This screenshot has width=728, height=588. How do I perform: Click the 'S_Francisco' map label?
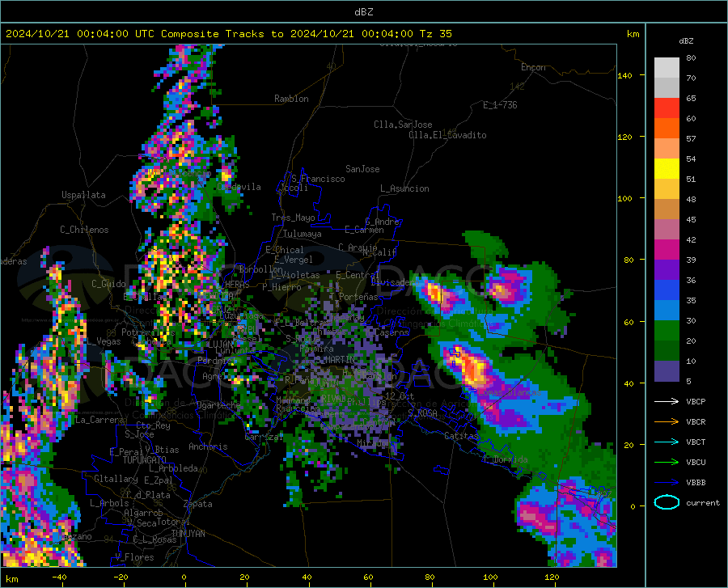pyautogui.click(x=318, y=179)
